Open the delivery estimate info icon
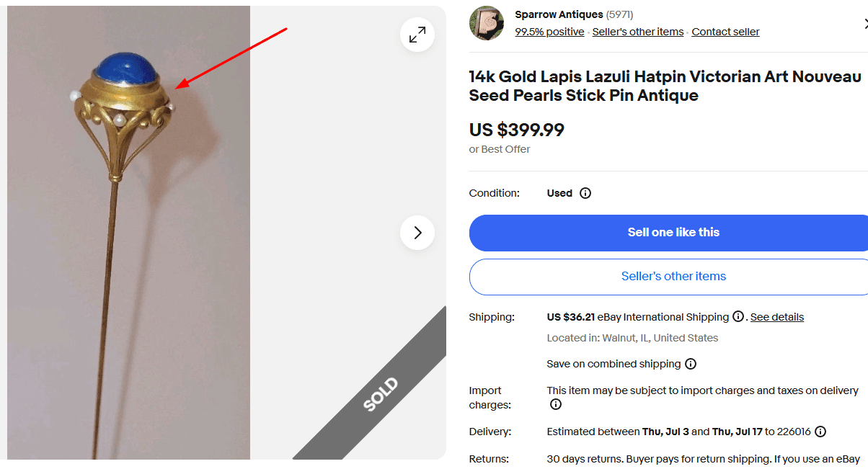The width and height of the screenshot is (868, 469). pyautogui.click(x=820, y=431)
